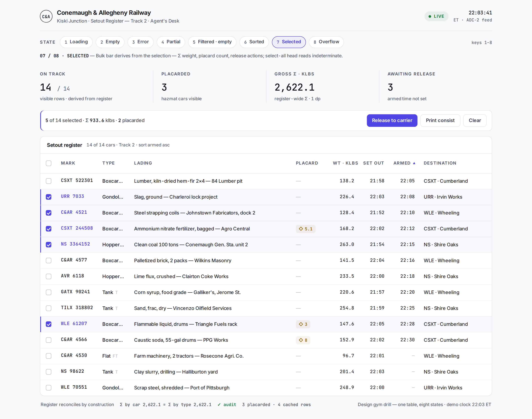
Task: Click the green audit checkmark in footer
Action: [x=219, y=405]
